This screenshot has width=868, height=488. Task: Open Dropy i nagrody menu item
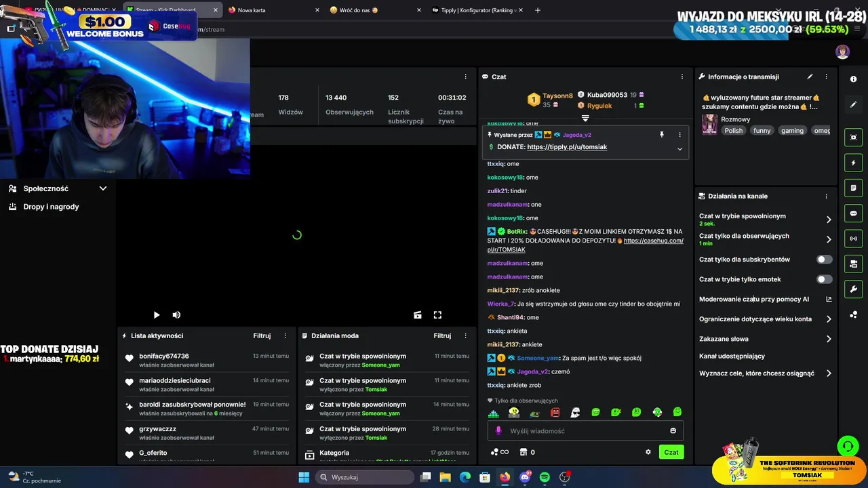click(51, 207)
